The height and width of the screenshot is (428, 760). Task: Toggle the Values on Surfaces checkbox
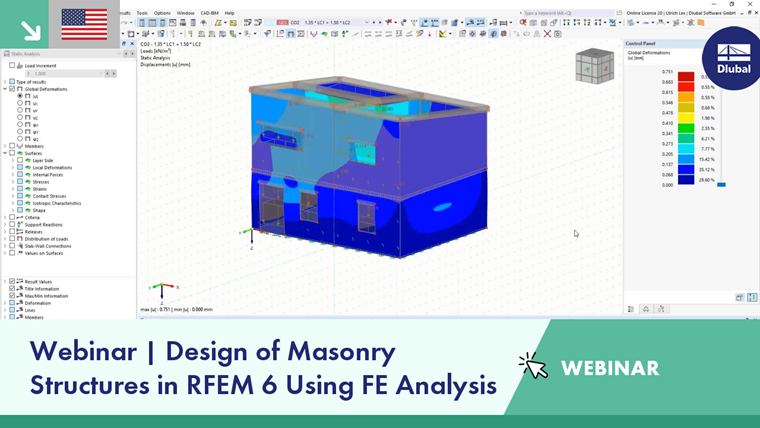[x=12, y=253]
